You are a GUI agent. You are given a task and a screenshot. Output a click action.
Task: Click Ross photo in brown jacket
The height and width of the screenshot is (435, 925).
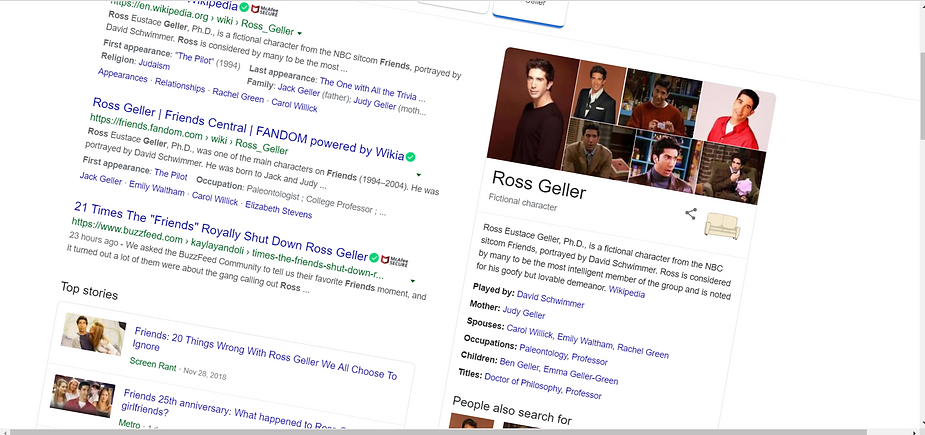597,150
